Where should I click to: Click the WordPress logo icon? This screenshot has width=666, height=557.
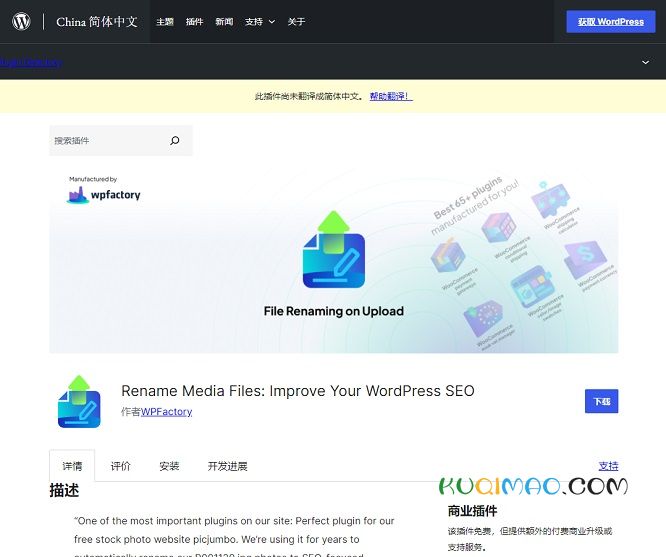(21, 21)
